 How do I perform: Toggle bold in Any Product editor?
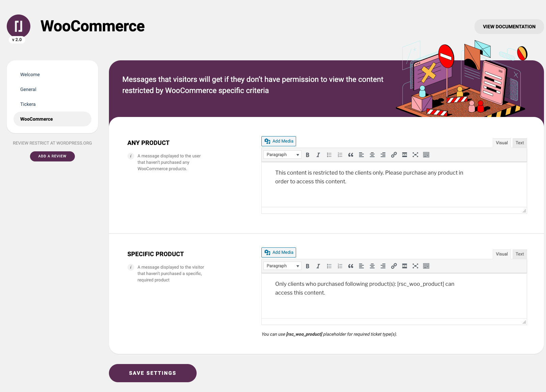coord(308,155)
